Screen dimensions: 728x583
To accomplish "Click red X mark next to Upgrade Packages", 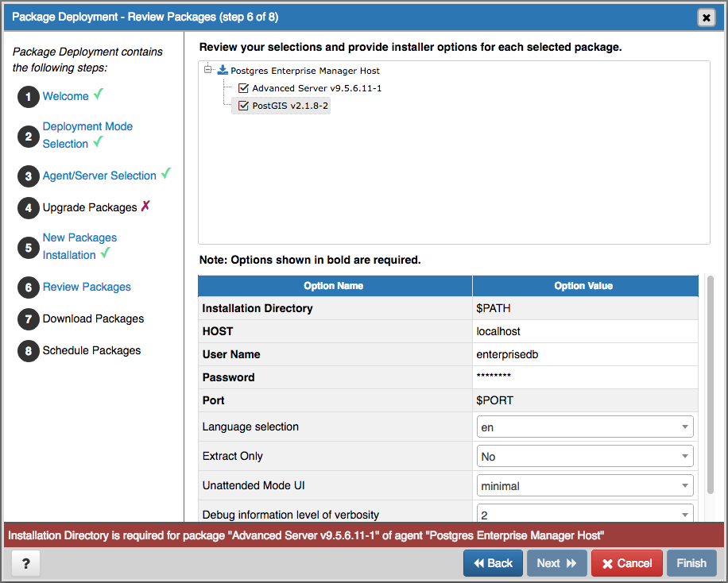I will coord(145,205).
